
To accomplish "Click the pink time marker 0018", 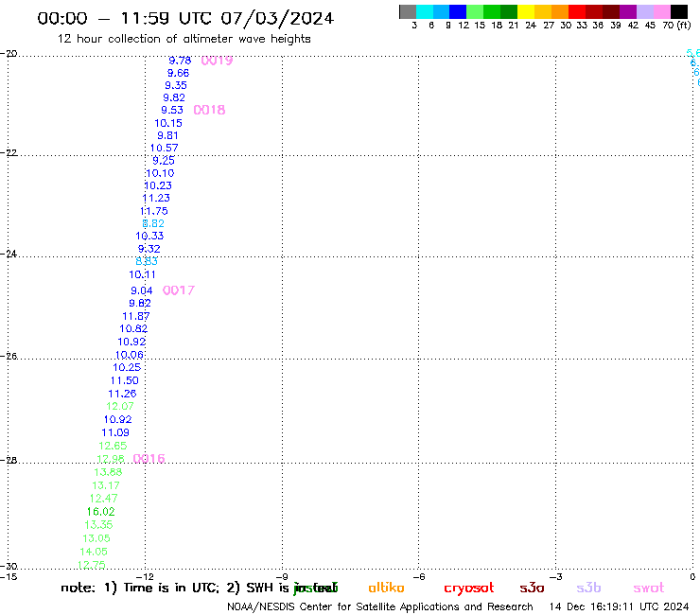I will coord(209,110).
